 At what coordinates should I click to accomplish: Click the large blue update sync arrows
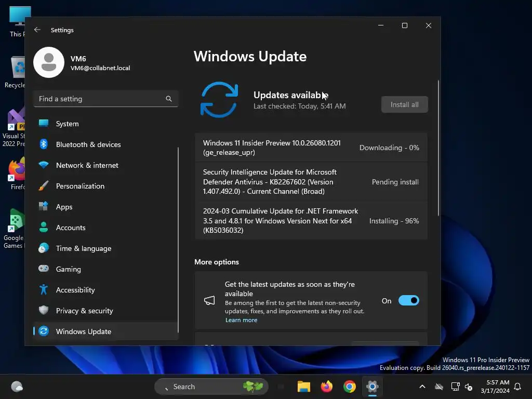tap(219, 100)
